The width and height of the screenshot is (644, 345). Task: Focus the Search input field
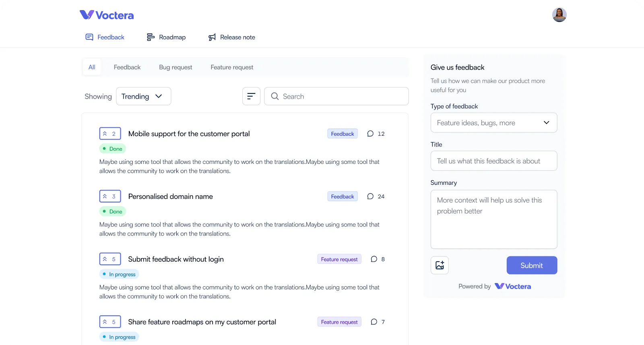click(x=336, y=96)
